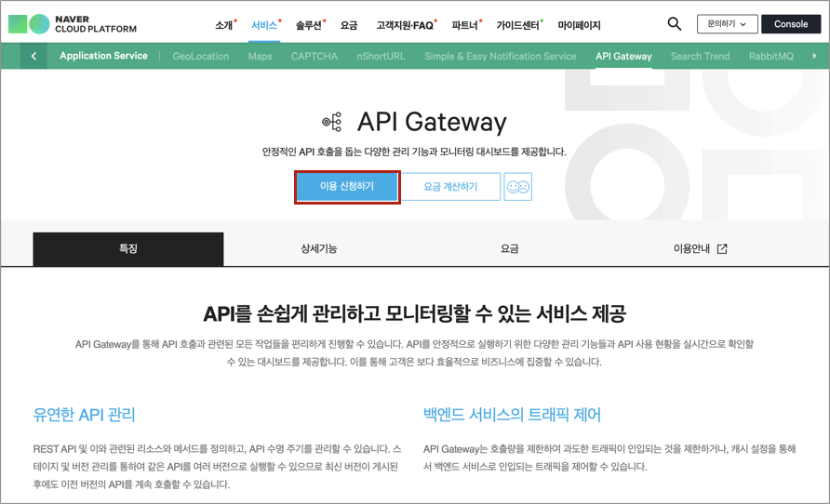Click the 백엔드 서비스의 트래픽 제어 heading

click(x=512, y=415)
